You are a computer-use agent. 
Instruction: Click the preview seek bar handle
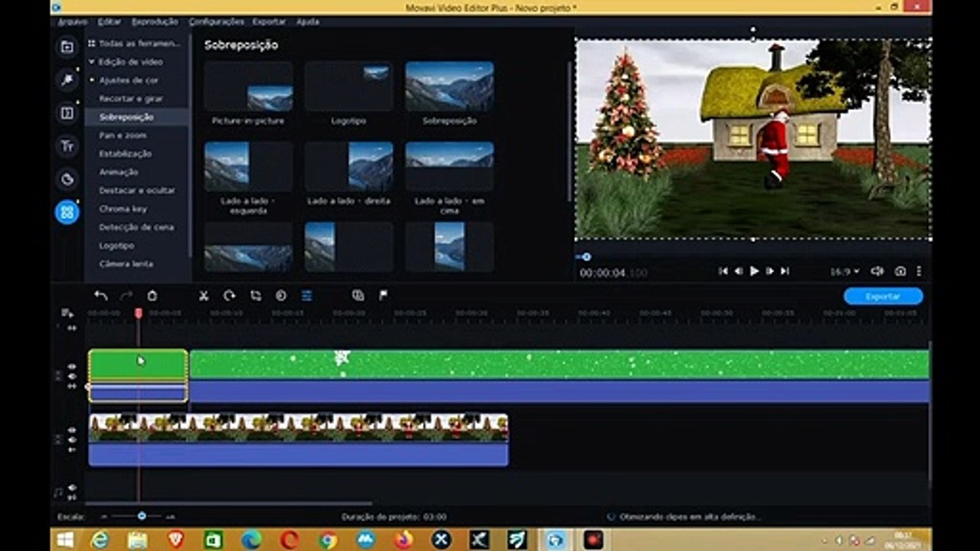pos(586,257)
